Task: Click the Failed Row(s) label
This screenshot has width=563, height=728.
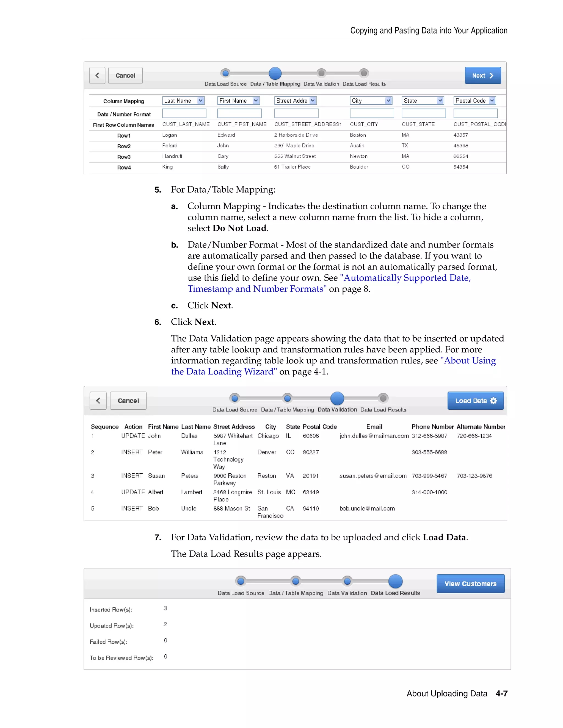Action: 108,642
